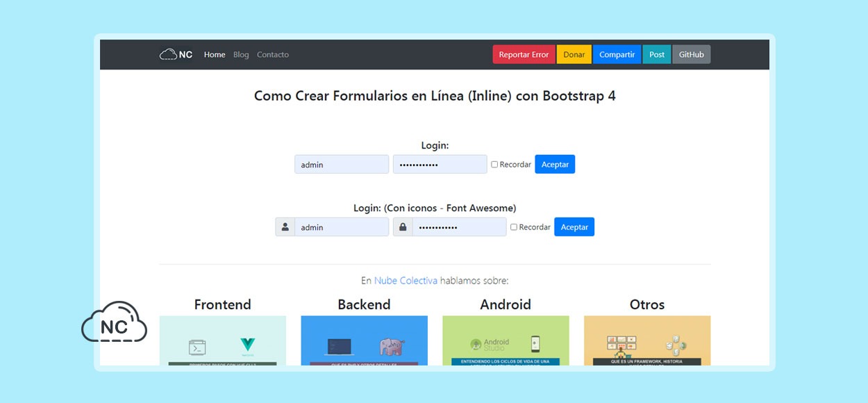Image resolution: width=868 pixels, height=403 pixels.
Task: Focus the first Login password field
Action: click(x=440, y=165)
